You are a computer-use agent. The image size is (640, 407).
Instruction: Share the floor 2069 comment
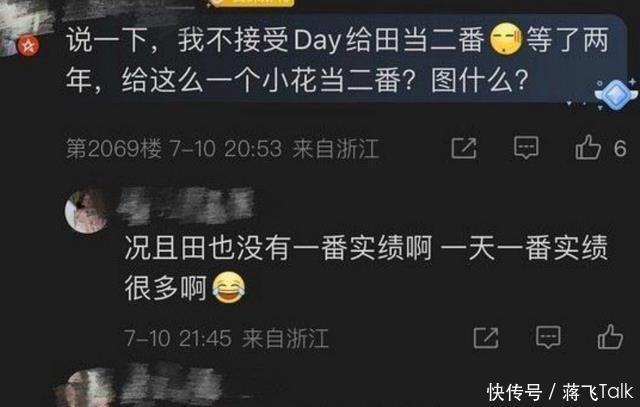click(x=464, y=148)
